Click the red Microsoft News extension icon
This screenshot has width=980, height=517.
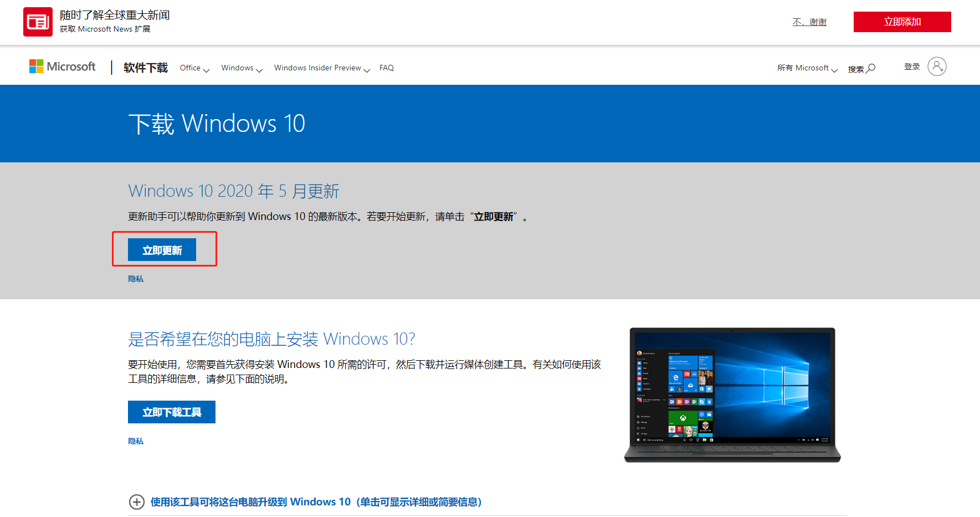coord(38,22)
